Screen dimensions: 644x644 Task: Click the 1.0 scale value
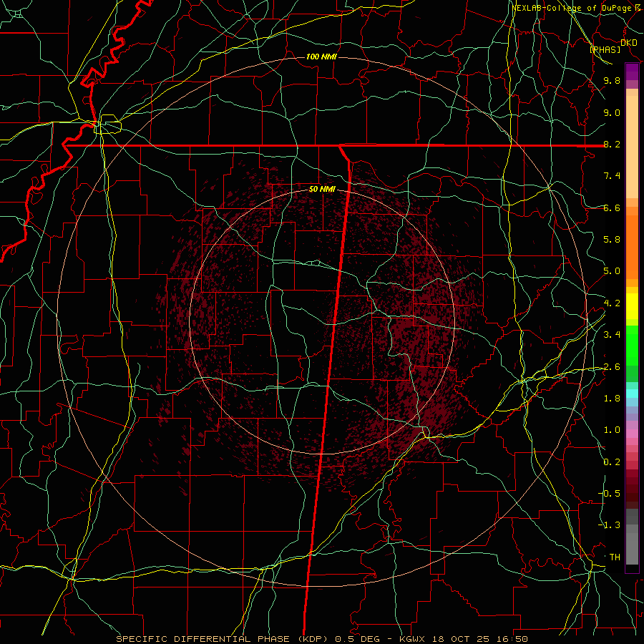pyautogui.click(x=612, y=430)
